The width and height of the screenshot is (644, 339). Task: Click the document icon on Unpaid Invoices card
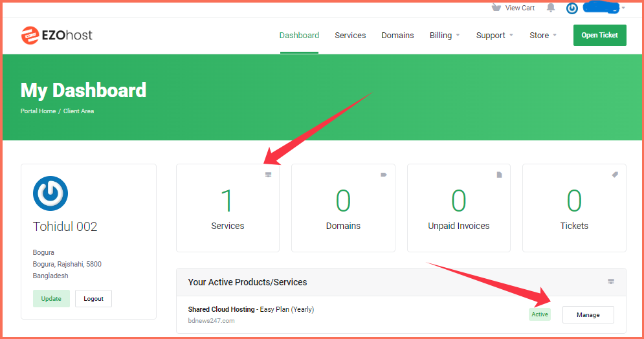[x=500, y=175]
